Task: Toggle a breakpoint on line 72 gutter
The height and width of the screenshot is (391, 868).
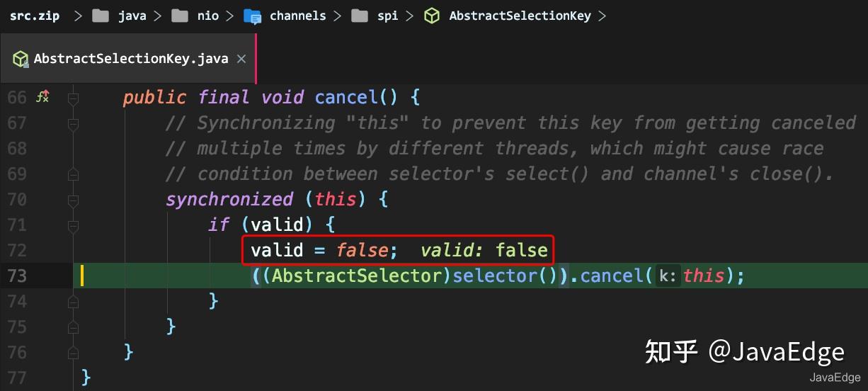Action: pos(42,250)
